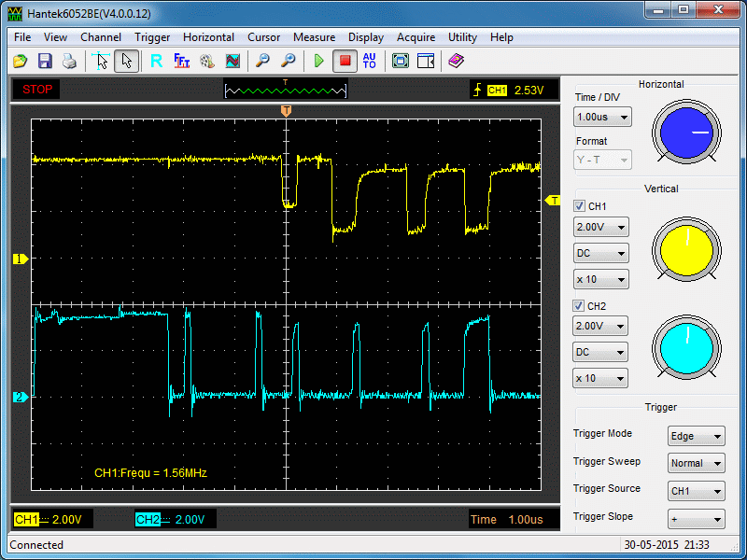Expand the Time / DIV dropdown
The height and width of the screenshot is (560, 747).
(602, 118)
